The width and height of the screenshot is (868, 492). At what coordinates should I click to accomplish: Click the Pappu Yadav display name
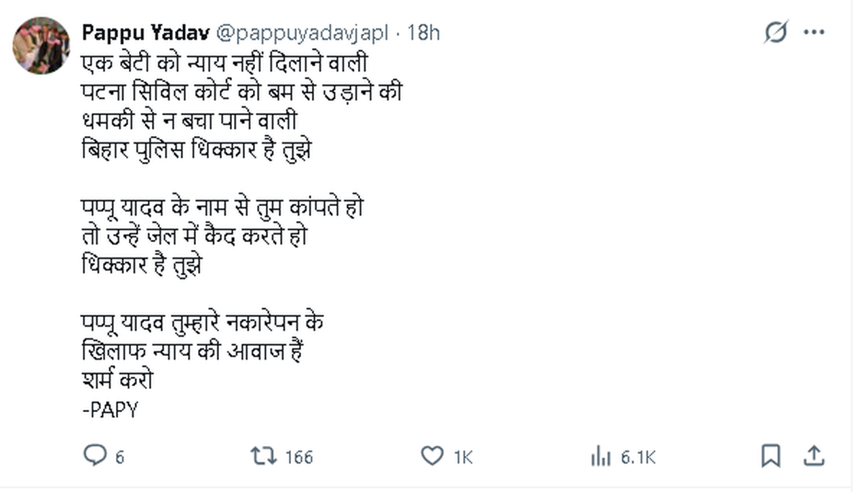144,32
